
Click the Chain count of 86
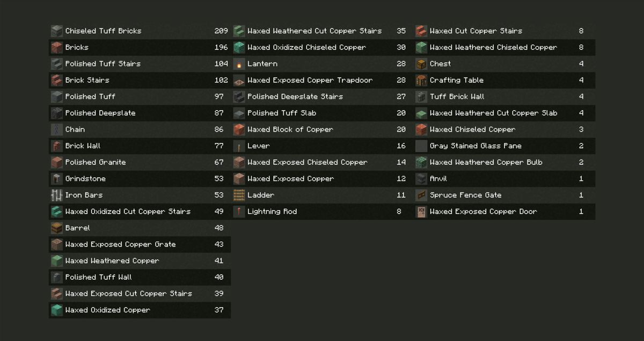[x=219, y=129]
